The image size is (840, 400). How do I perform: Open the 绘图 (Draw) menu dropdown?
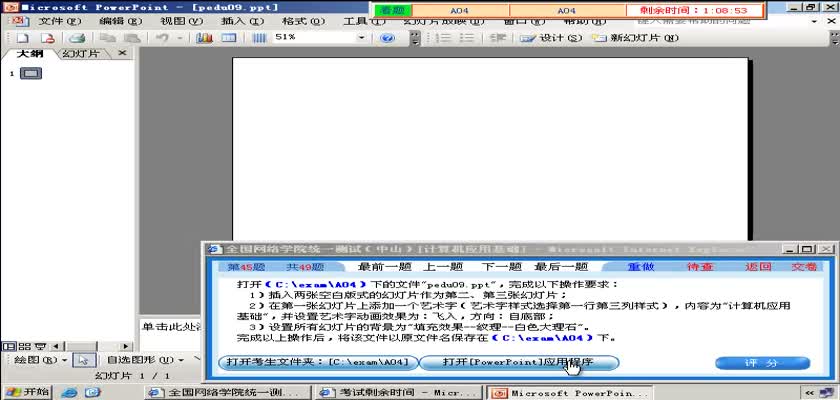[x=40, y=360]
